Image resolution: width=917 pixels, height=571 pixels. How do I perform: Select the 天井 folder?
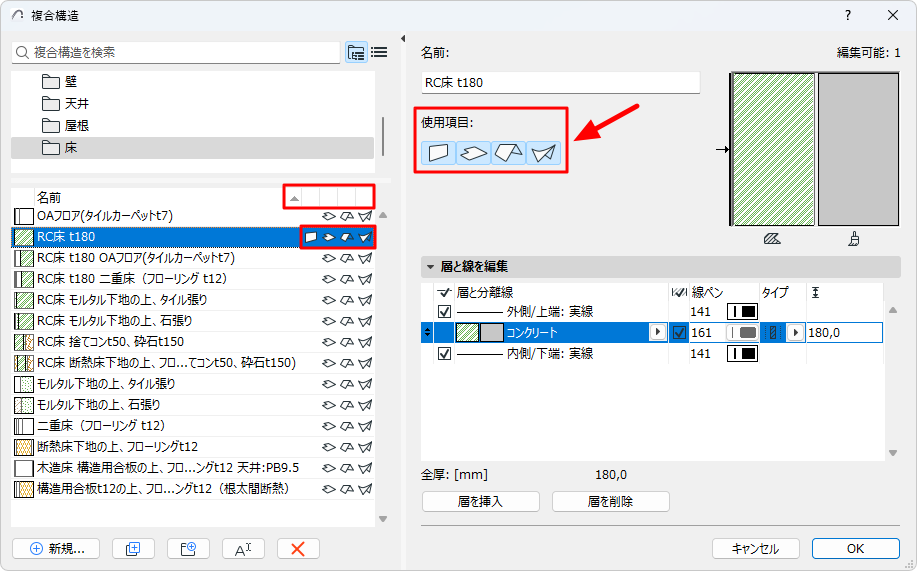pyautogui.click(x=192, y=104)
